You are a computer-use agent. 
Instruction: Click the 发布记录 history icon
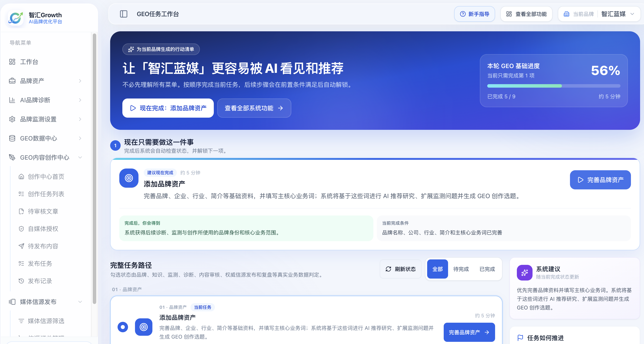21,281
